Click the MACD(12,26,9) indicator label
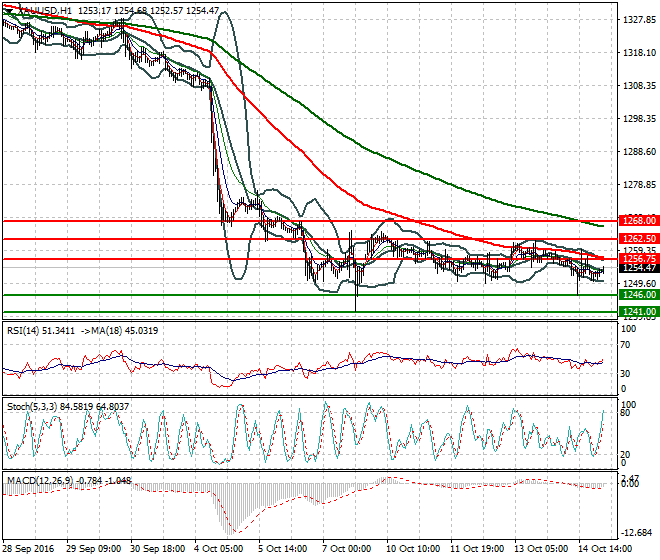The width and height of the screenshot is (660, 560). [x=40, y=480]
